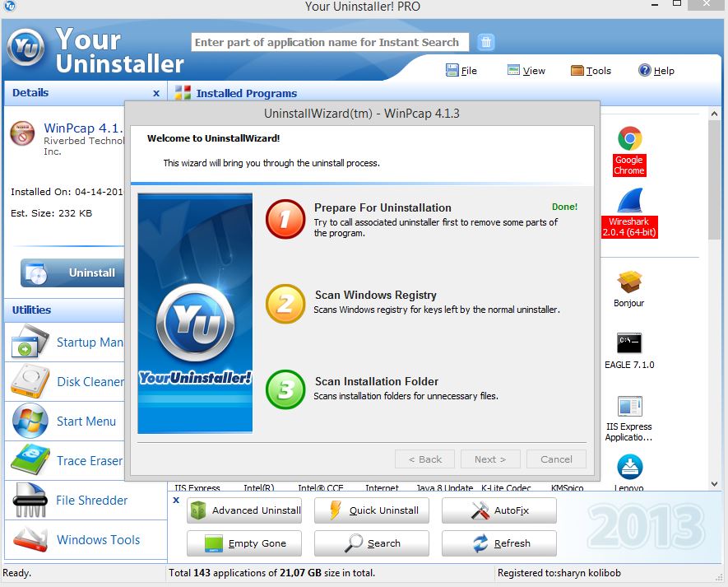The height and width of the screenshot is (587, 728).
Task: Click the Uninstall button in Details
Action: (72, 273)
